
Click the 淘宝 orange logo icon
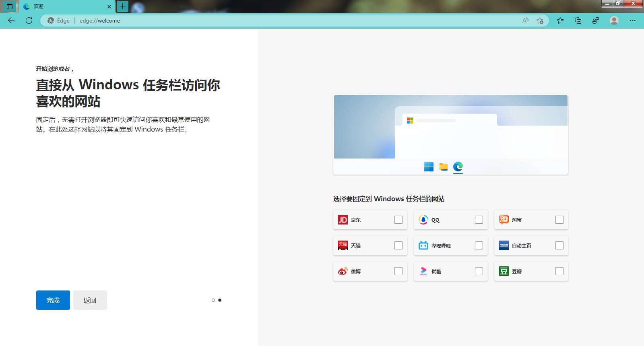504,220
